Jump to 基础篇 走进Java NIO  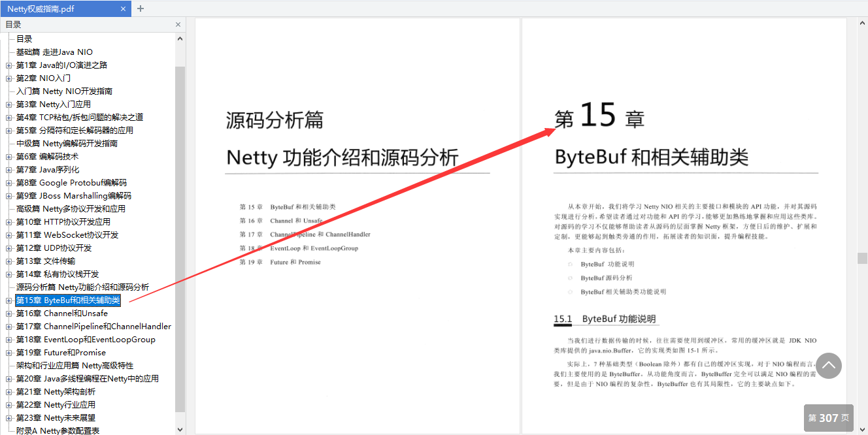click(54, 52)
